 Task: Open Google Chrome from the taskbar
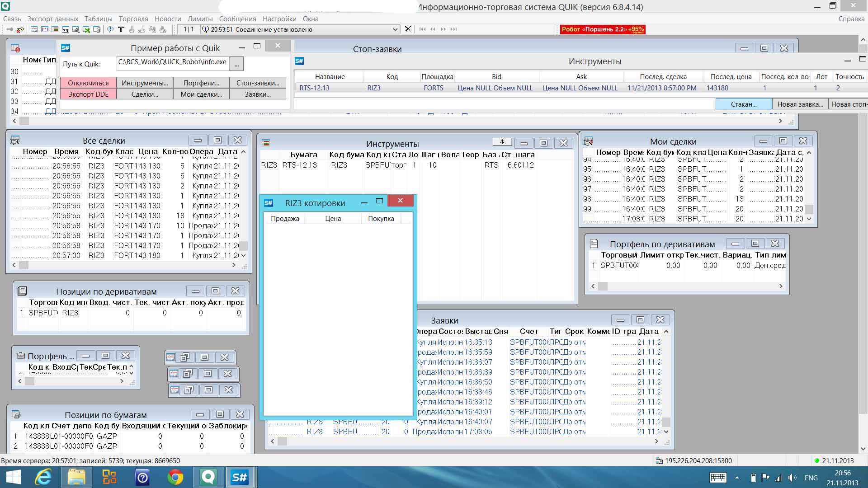pyautogui.click(x=175, y=477)
